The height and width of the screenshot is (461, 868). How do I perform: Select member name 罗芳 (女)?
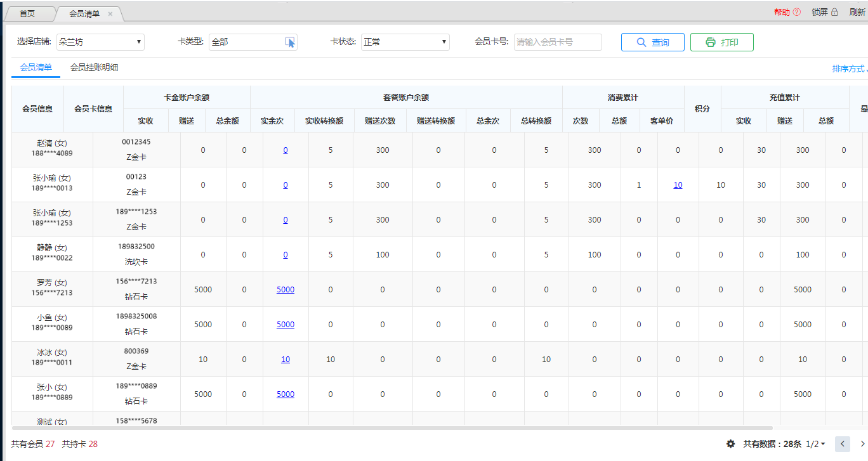[52, 283]
